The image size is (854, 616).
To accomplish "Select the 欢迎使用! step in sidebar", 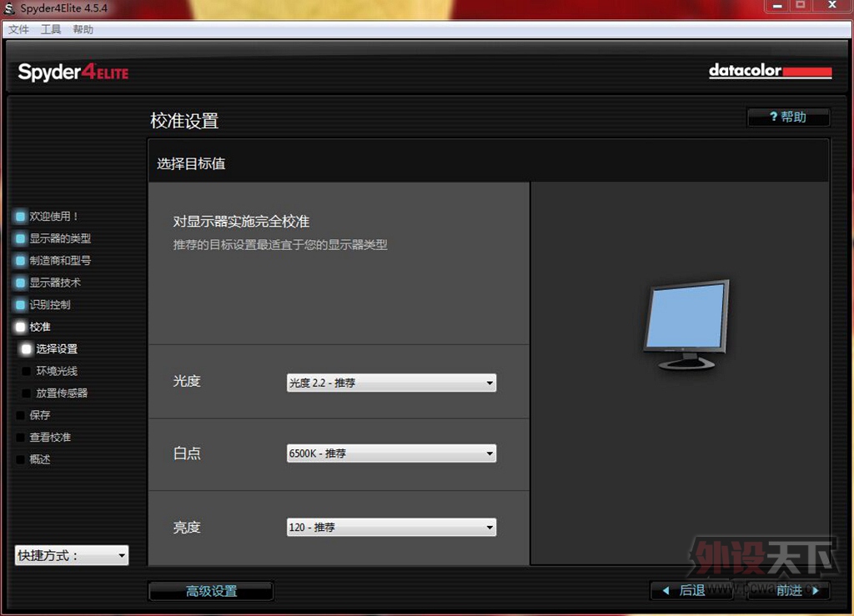I will tap(53, 217).
